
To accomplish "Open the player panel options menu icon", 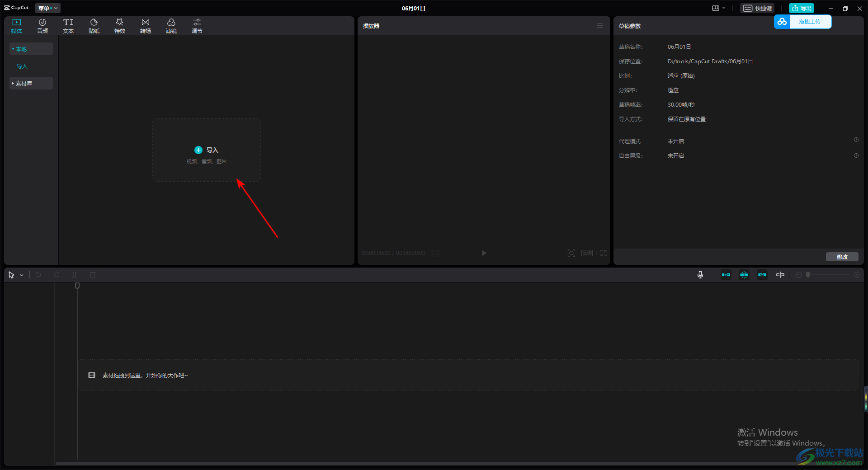I will (600, 26).
